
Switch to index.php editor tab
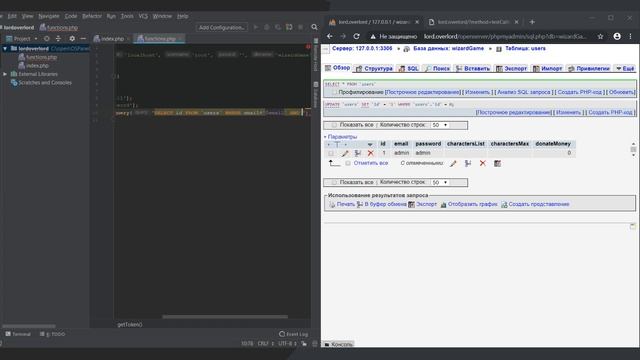click(109, 38)
